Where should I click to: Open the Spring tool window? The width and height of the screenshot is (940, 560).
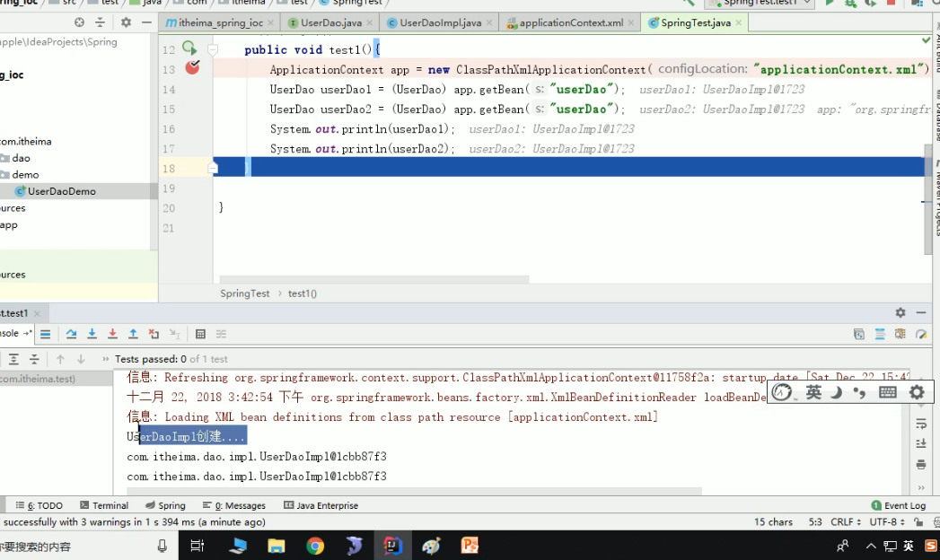(165, 505)
